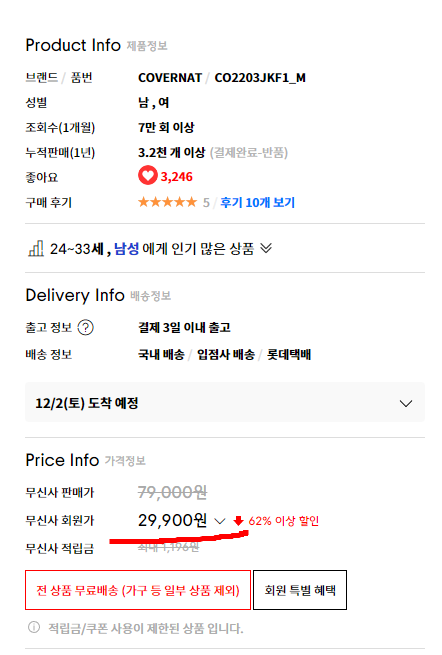Click the info icon beside 적립금/쿠폰 notice
The width and height of the screenshot is (442, 655).
(34, 627)
